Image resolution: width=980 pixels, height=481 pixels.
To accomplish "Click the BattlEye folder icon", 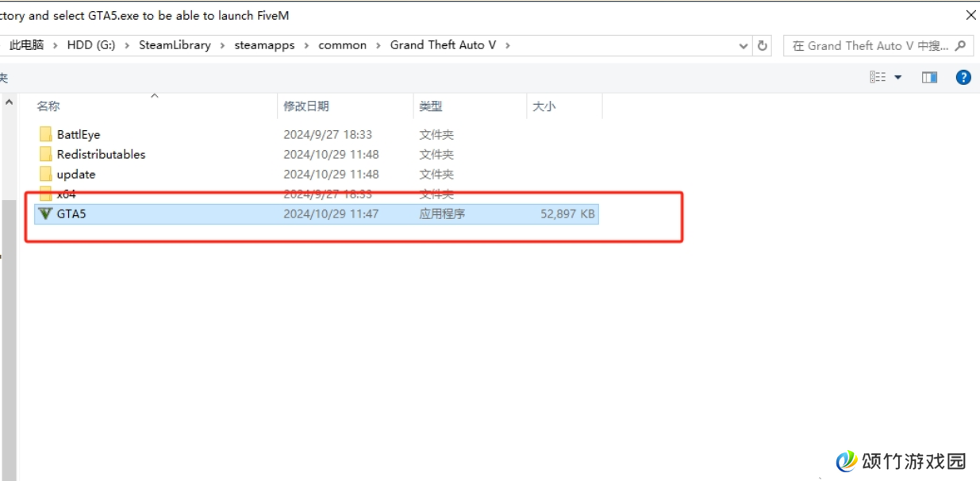I will tap(45, 134).
